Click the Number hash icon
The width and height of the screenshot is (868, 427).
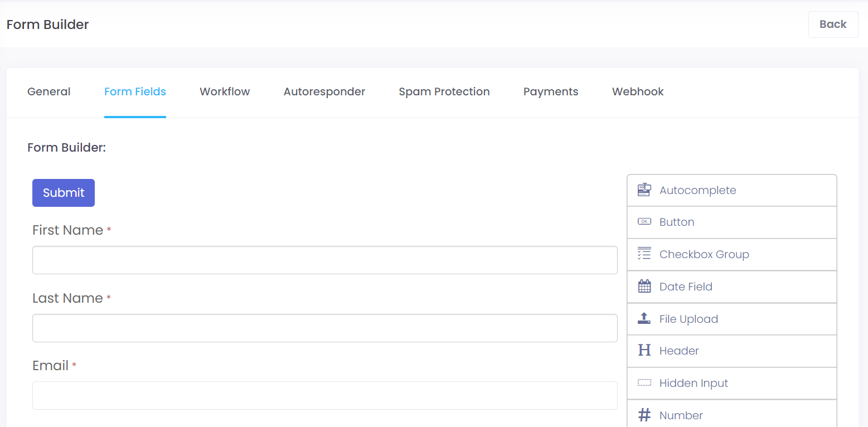point(644,415)
